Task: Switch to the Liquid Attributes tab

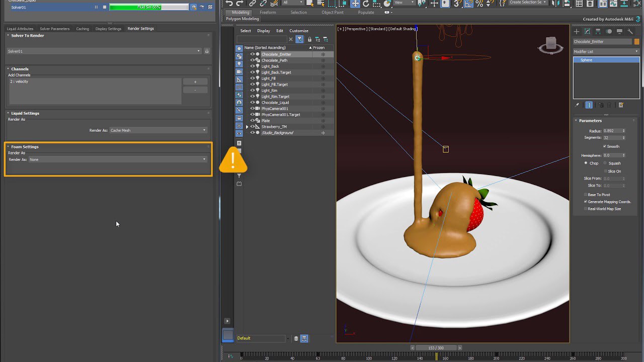Action: (20, 29)
